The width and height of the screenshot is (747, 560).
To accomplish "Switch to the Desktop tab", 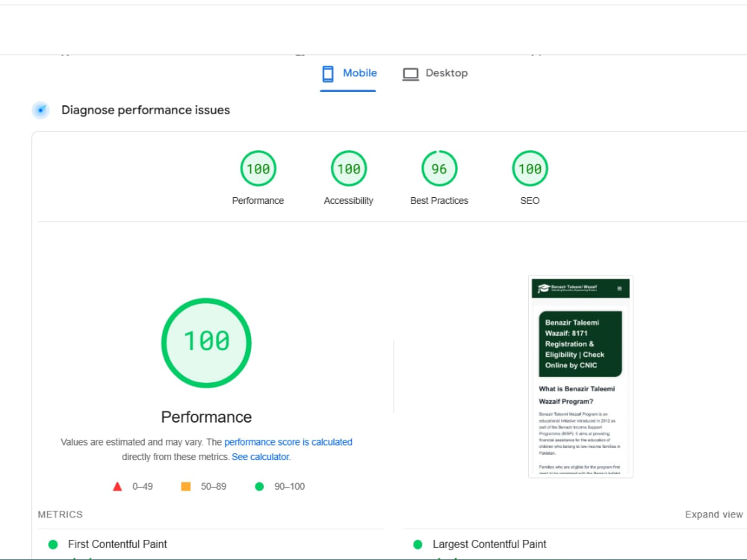I will pos(435,73).
